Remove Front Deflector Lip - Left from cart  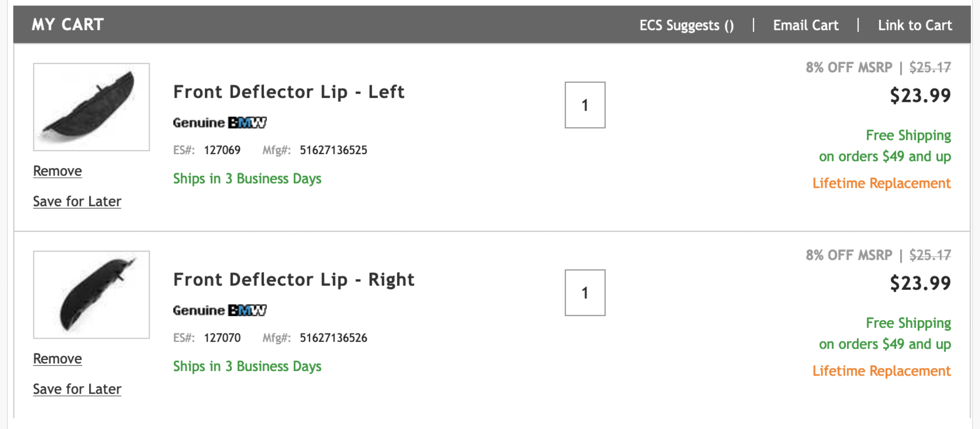coord(57,171)
